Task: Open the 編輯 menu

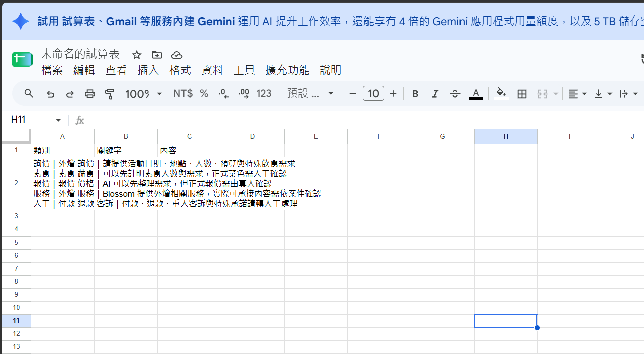Action: coord(84,70)
